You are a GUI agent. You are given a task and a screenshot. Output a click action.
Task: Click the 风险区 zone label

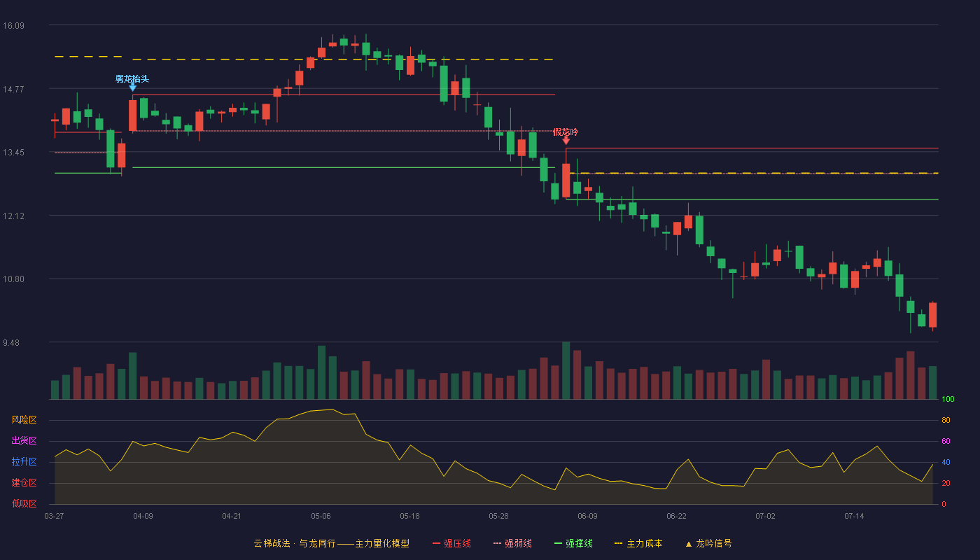[x=24, y=420]
